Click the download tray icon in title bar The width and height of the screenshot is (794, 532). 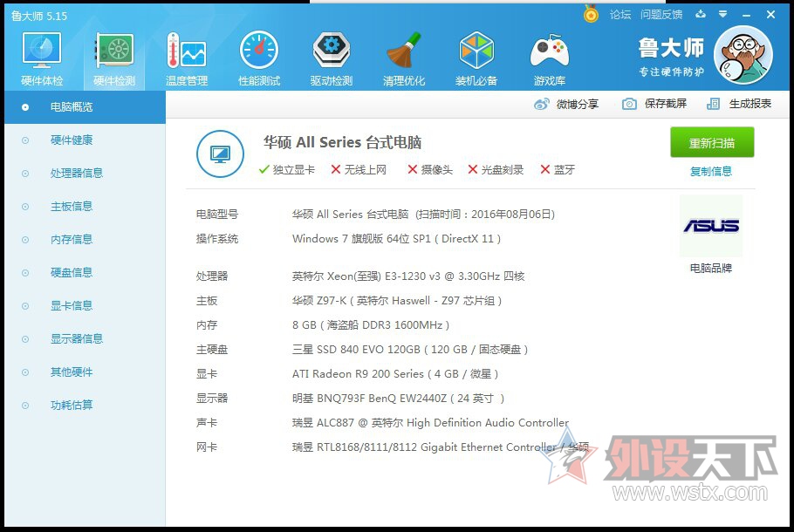(699, 15)
